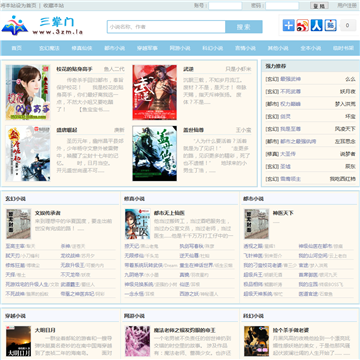Click the 收藏本站 bookmark link
The width and height of the screenshot is (360, 360).
coord(54,6)
